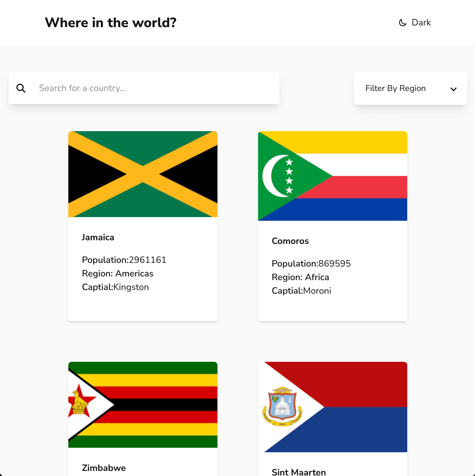Image resolution: width=475 pixels, height=476 pixels.
Task: Open the Comoros flag image
Action: (x=332, y=176)
